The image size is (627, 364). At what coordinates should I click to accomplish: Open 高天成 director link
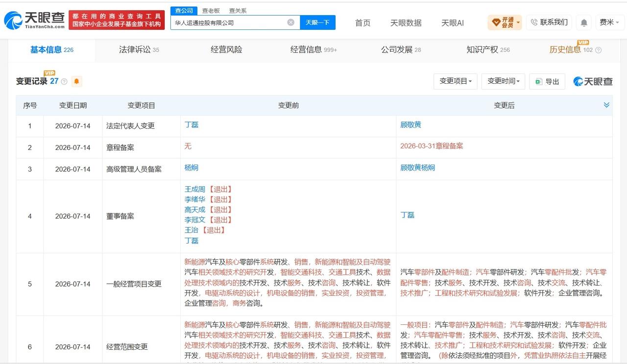click(x=194, y=210)
